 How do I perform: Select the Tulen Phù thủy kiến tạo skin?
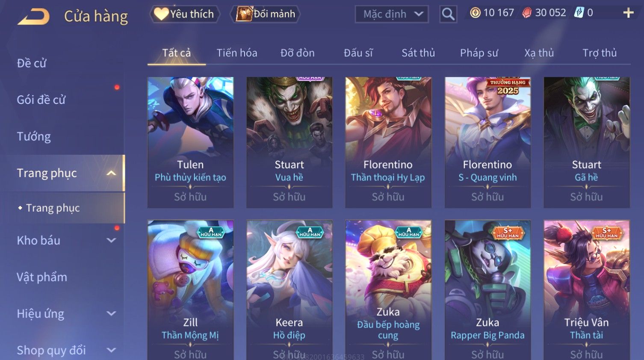click(190, 142)
